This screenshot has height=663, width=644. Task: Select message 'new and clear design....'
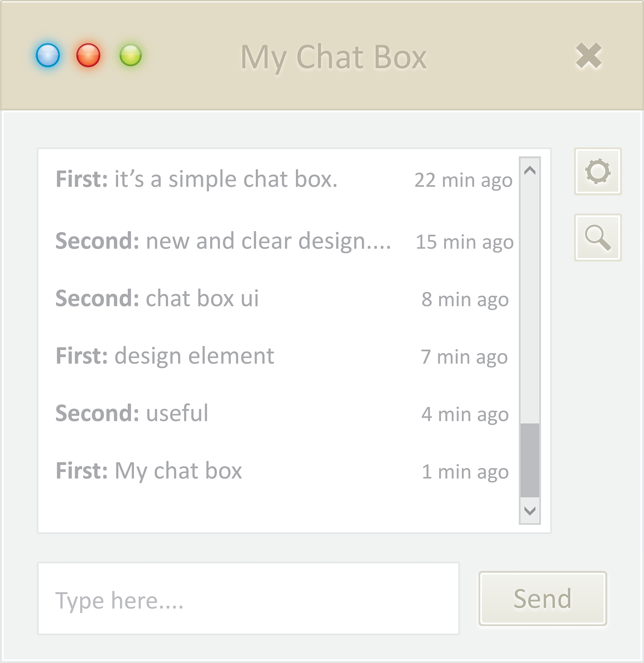click(268, 241)
